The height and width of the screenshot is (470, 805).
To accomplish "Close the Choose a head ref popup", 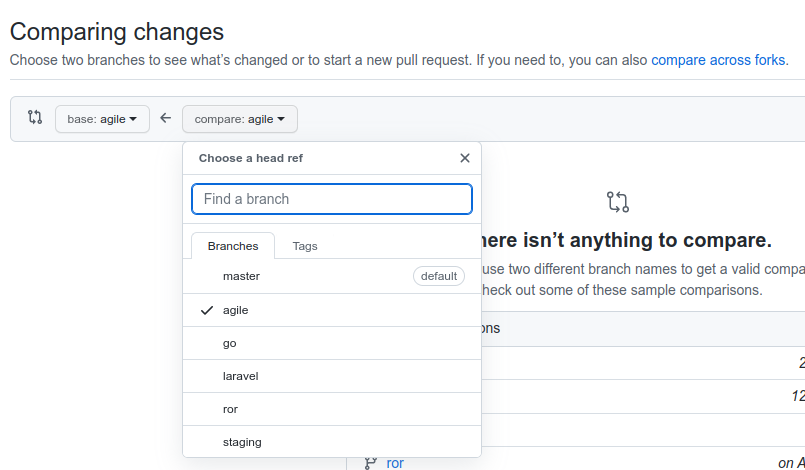I will pos(464,158).
